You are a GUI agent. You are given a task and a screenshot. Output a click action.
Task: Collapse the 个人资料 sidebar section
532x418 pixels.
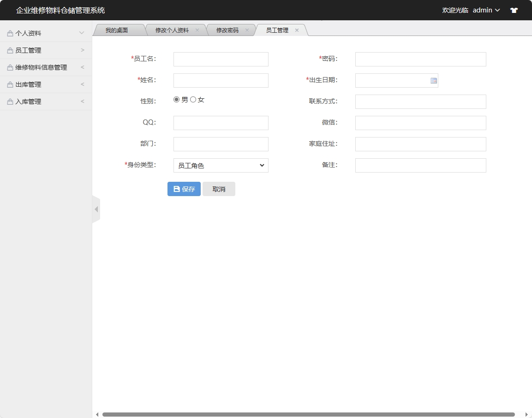tap(42, 33)
